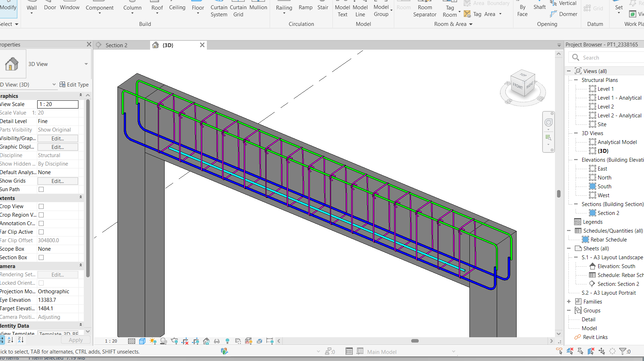Open the Detail Level control icon
Screen dimensions: 644x361
tap(131, 341)
